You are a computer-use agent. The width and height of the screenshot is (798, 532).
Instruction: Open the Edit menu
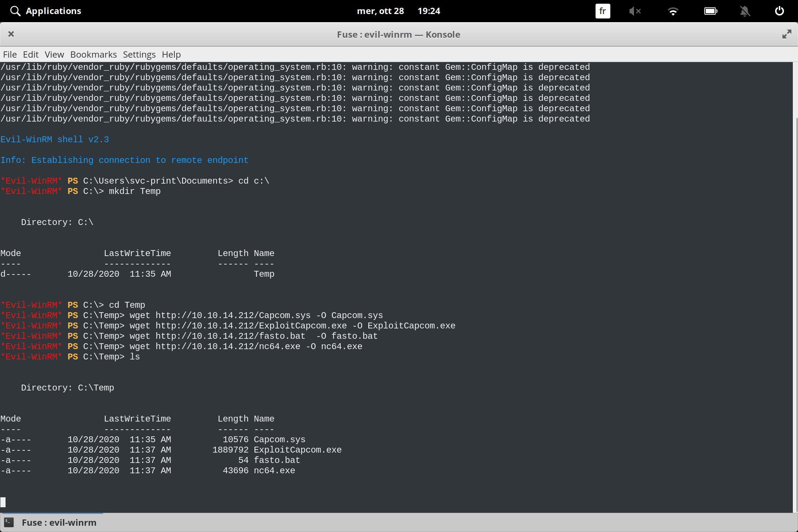[31, 54]
